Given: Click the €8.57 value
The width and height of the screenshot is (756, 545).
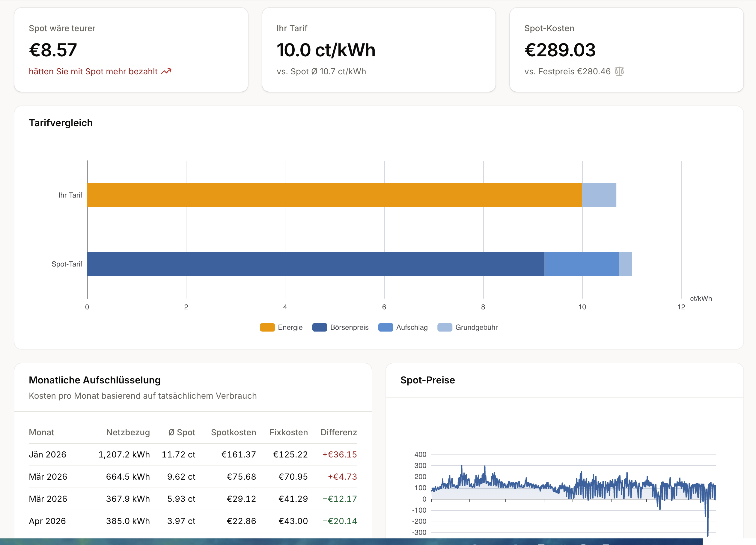Looking at the screenshot, I should [x=53, y=50].
